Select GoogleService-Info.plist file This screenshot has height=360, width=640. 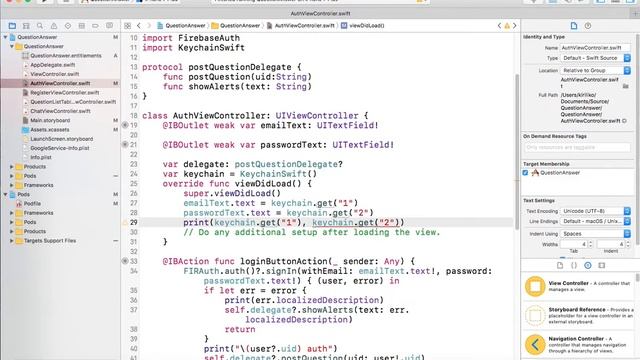point(60,148)
